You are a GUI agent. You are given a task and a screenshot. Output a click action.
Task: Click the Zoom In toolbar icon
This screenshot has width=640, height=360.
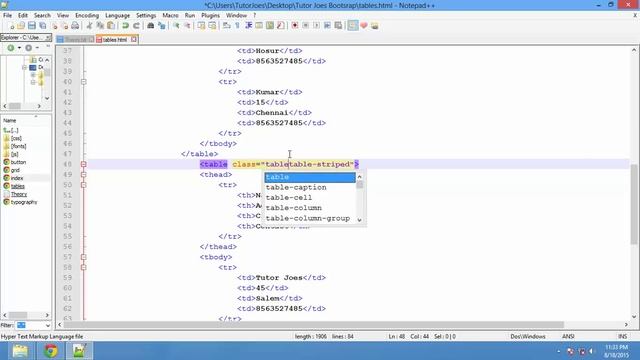click(x=176, y=26)
